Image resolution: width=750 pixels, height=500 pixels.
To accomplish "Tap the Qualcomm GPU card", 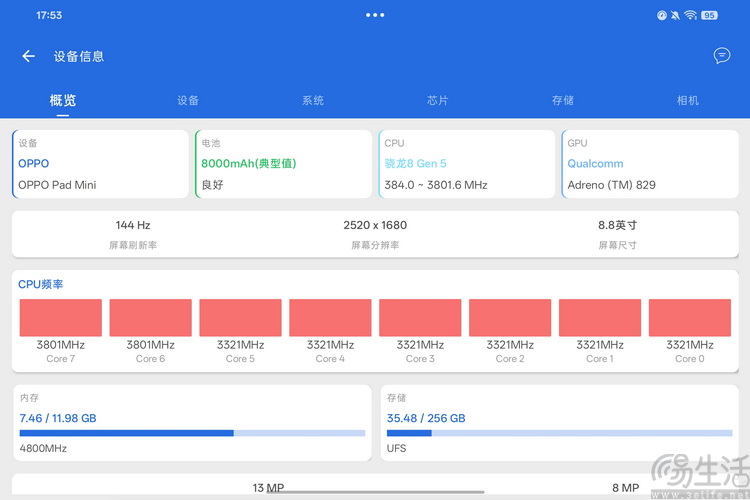I will point(649,164).
